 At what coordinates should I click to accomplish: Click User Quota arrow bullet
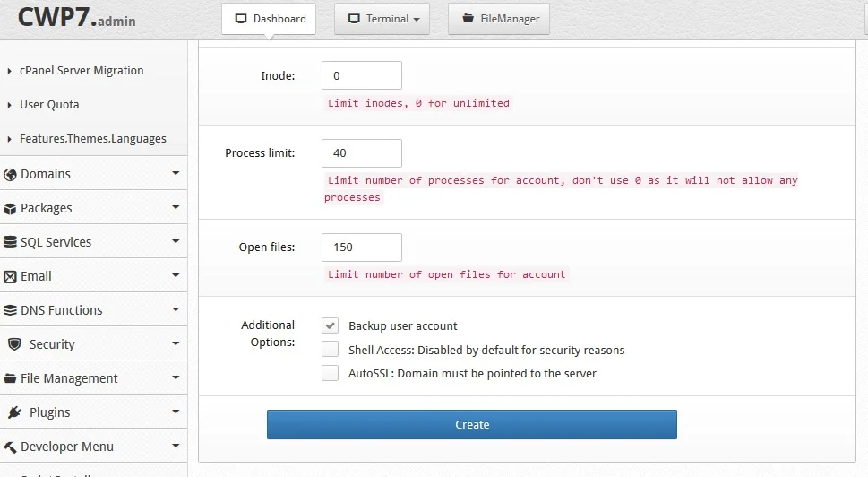point(9,105)
